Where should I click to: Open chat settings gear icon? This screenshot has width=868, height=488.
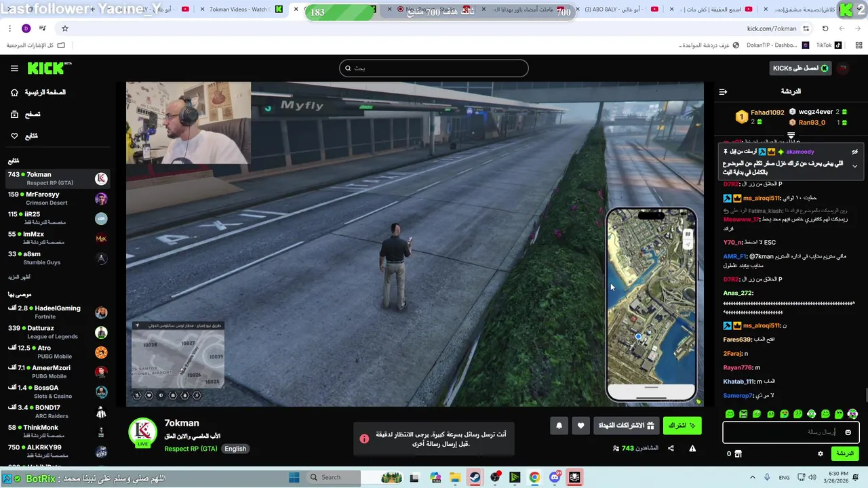coord(820,453)
